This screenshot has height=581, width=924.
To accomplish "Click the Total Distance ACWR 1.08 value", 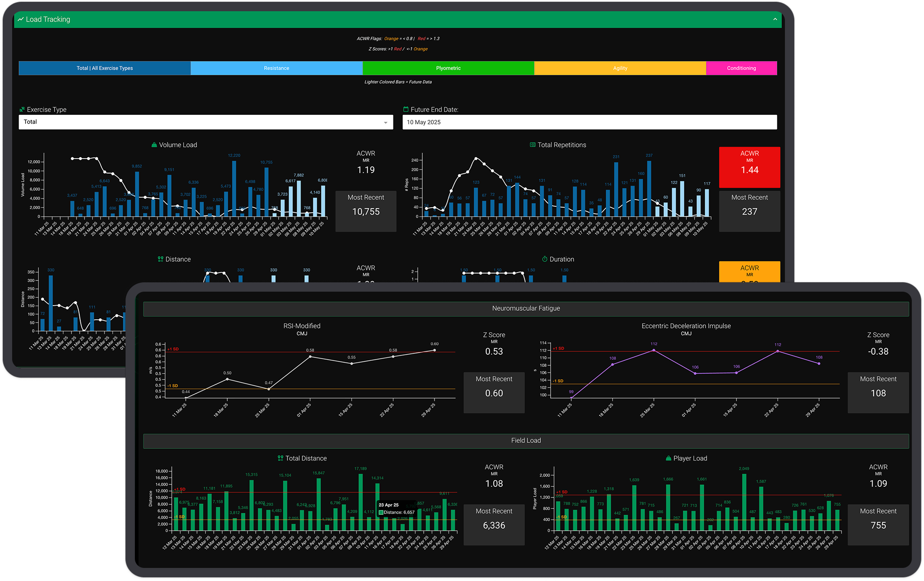I will point(494,483).
